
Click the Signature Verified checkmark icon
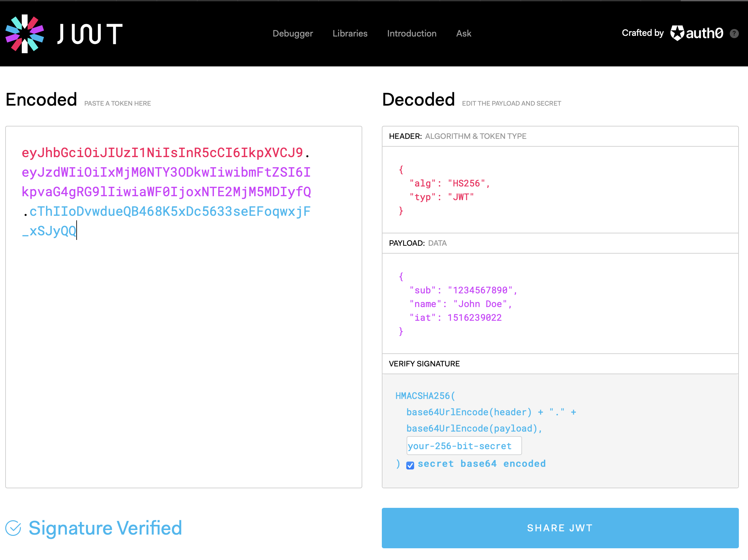(13, 528)
